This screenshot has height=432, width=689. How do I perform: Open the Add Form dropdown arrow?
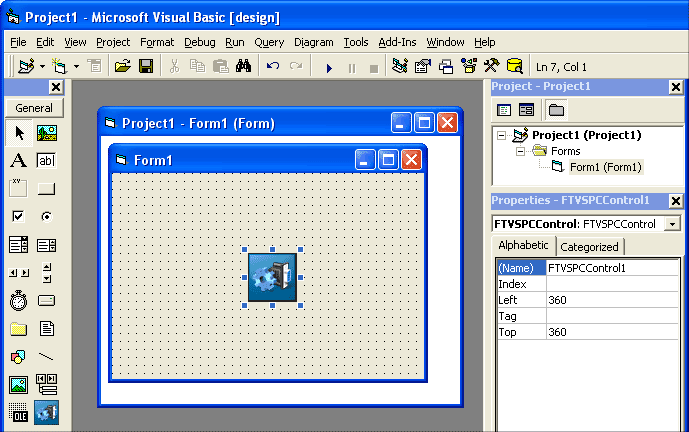pyautogui.click(x=76, y=67)
